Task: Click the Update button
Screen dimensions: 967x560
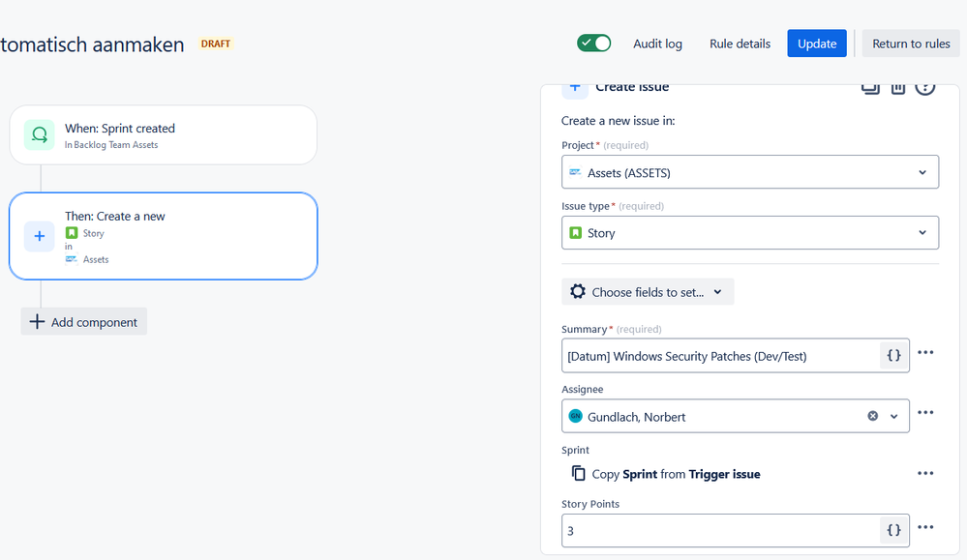Action: [817, 44]
